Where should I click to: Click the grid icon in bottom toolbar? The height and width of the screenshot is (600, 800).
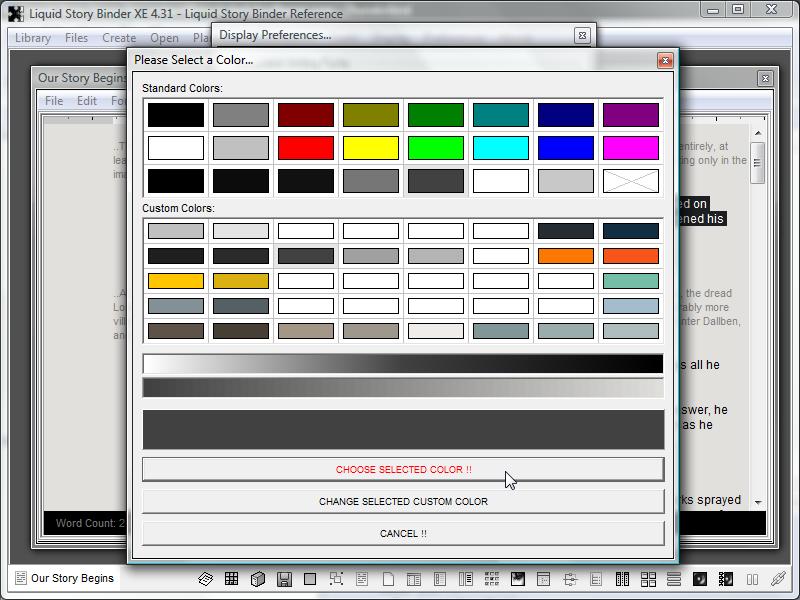click(x=231, y=579)
